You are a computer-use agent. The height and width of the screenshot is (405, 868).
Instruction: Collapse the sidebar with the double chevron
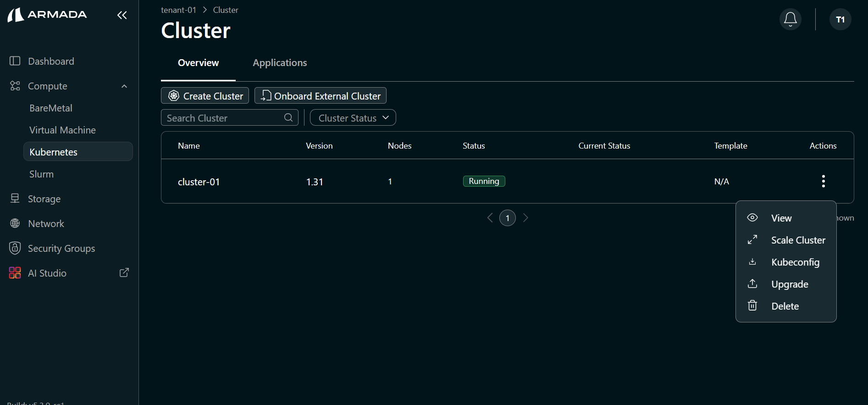(122, 15)
